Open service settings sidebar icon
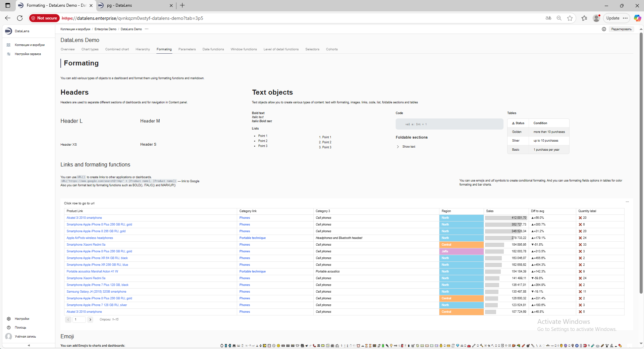 coord(9,54)
